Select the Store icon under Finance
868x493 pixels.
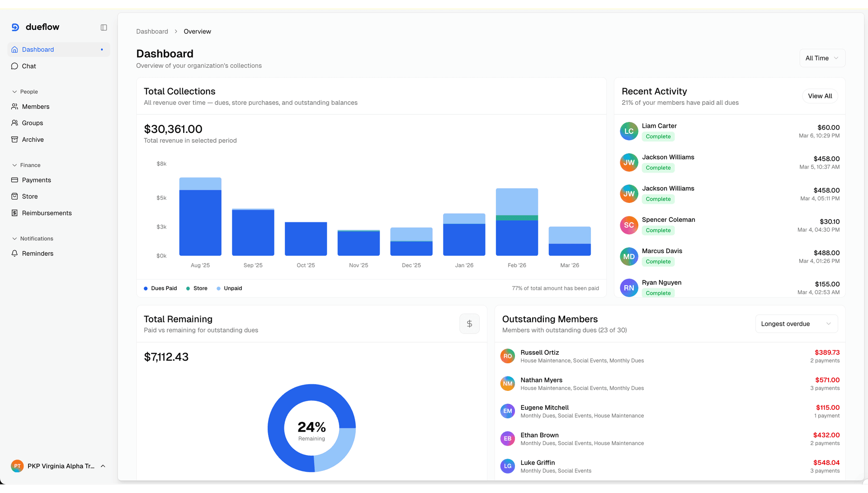point(15,196)
